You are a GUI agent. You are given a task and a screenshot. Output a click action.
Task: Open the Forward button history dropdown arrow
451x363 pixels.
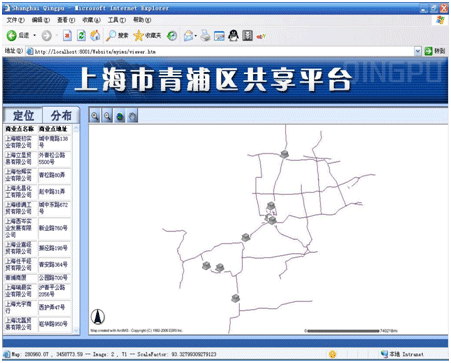[x=57, y=35]
